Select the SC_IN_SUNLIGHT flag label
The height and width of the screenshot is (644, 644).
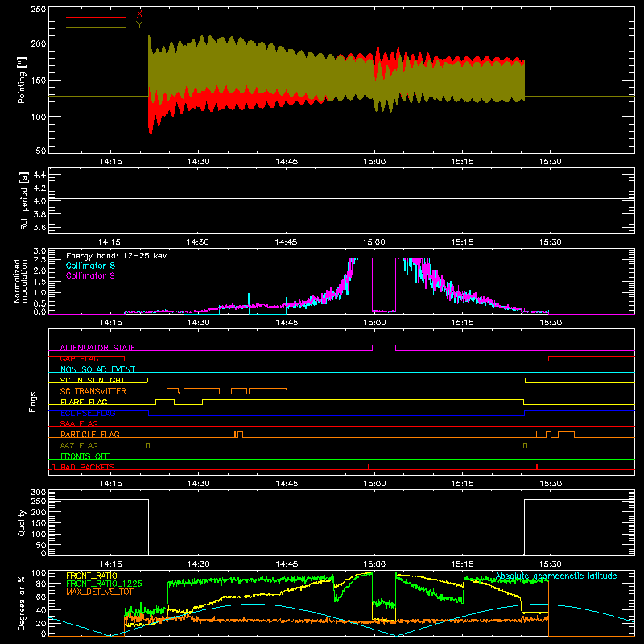(93, 380)
